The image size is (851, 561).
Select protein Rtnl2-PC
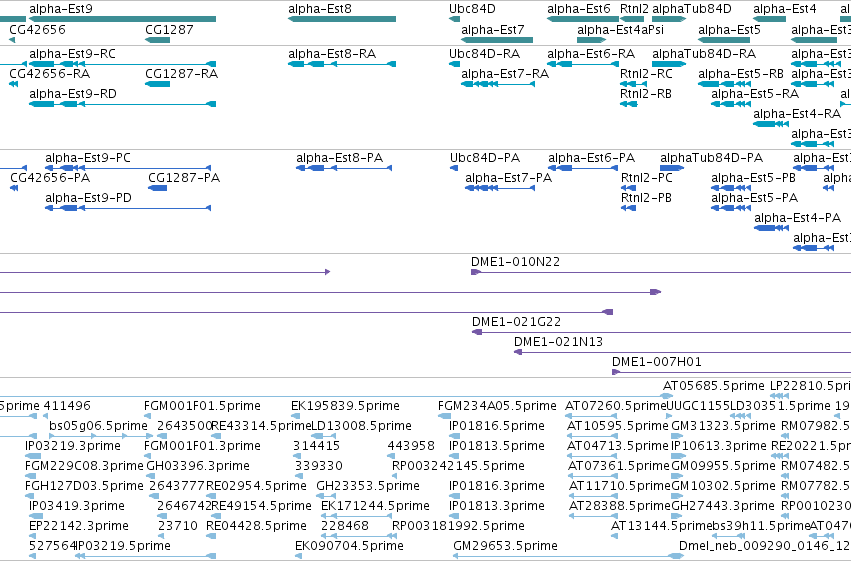pyautogui.click(x=628, y=188)
